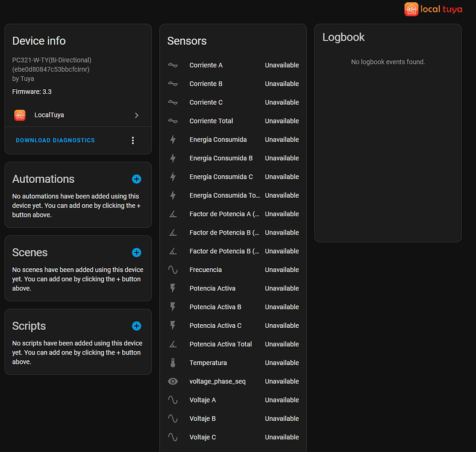Click the Temperatura thermometer icon

(x=173, y=363)
